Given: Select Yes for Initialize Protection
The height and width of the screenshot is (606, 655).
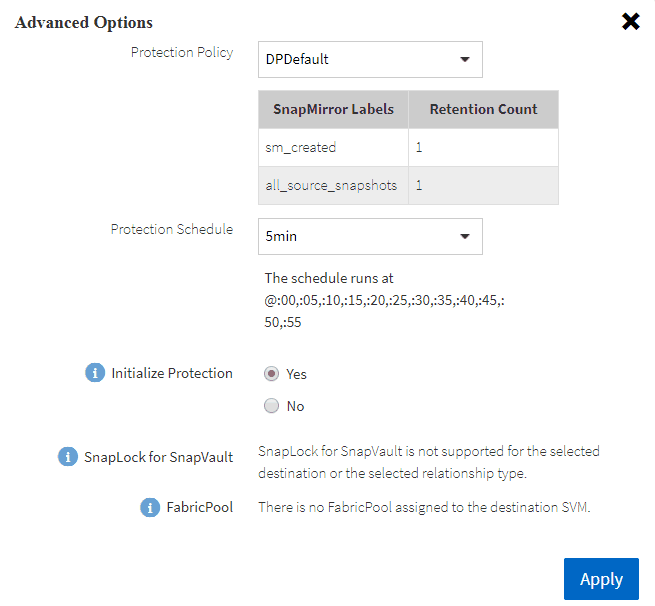Looking at the screenshot, I should tap(271, 374).
